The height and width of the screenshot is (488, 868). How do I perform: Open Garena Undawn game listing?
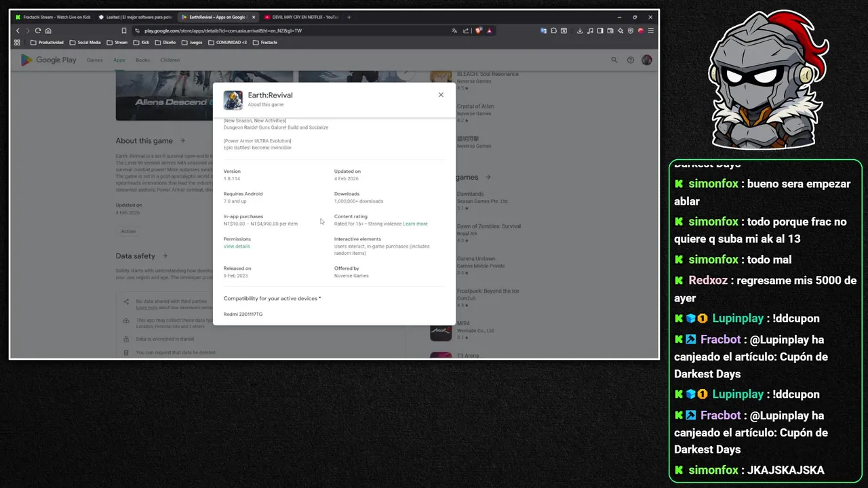(476, 258)
